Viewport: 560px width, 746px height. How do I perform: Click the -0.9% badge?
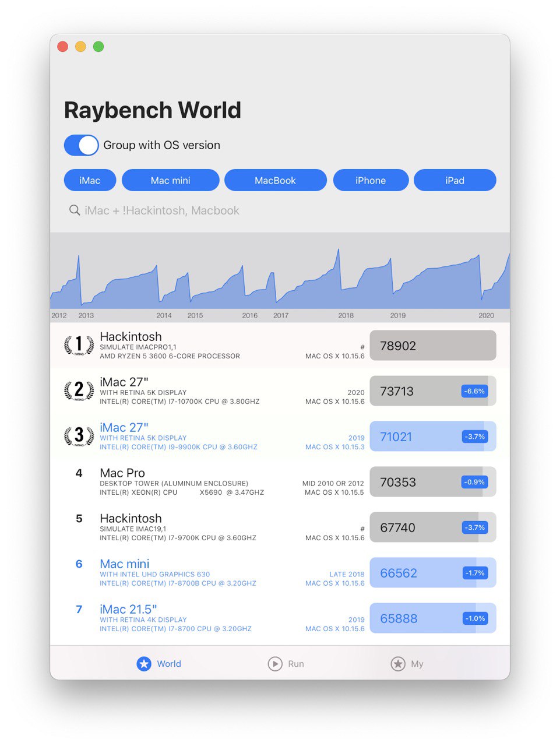pyautogui.click(x=474, y=482)
